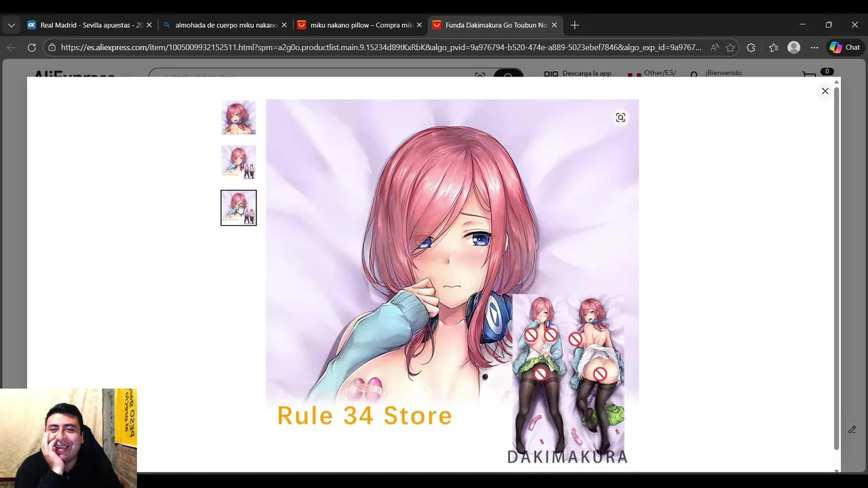Select the Funda Dakimakura Go Toubun tab
Viewport: 868px width, 488px height.
496,25
